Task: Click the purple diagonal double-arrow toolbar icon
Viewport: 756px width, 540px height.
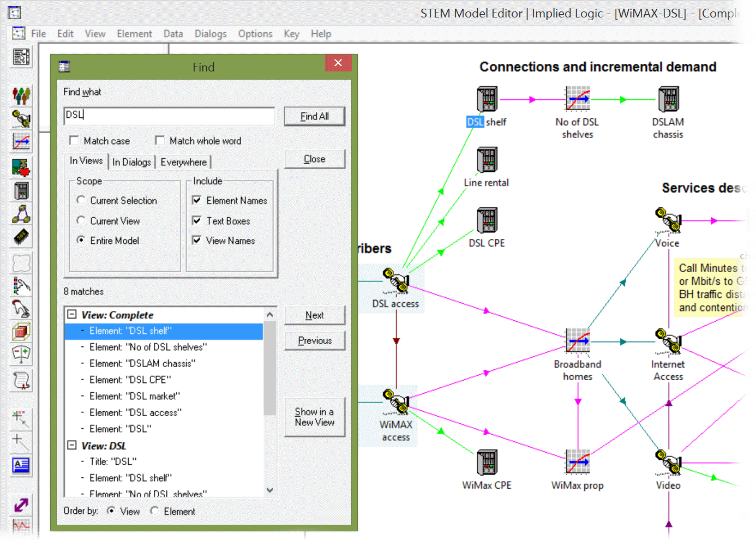Action: pyautogui.click(x=21, y=505)
